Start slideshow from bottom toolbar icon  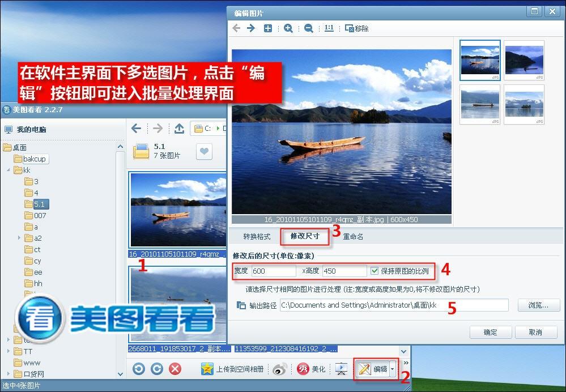[342, 369]
